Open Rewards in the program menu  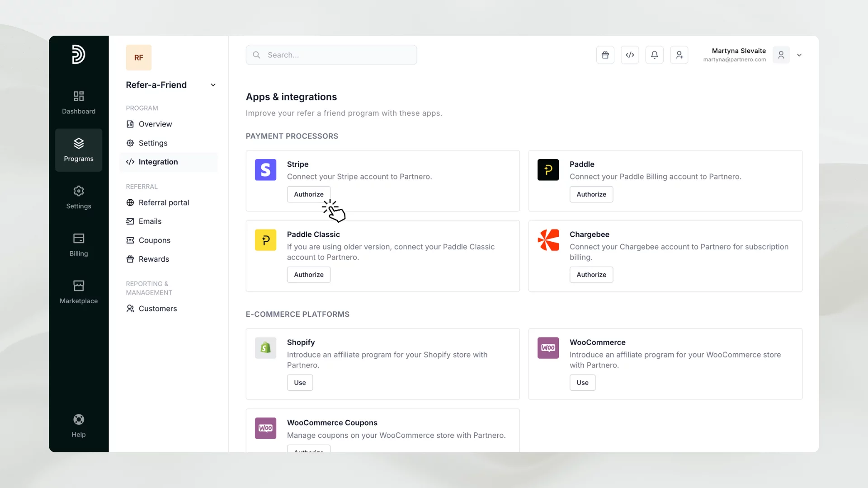click(154, 259)
